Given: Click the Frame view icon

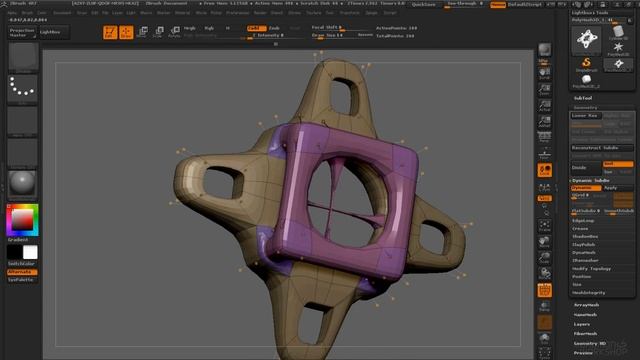Looking at the screenshot, I should 544,226.
